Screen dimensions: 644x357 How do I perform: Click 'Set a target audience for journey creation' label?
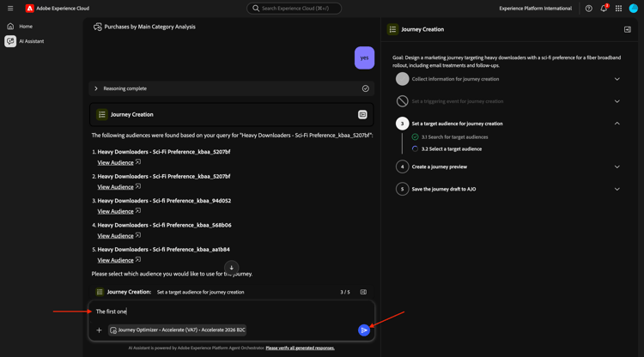(x=457, y=124)
